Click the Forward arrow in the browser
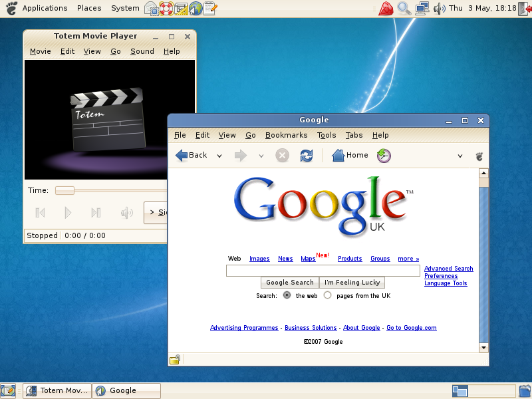This screenshot has height=399, width=532. click(241, 156)
